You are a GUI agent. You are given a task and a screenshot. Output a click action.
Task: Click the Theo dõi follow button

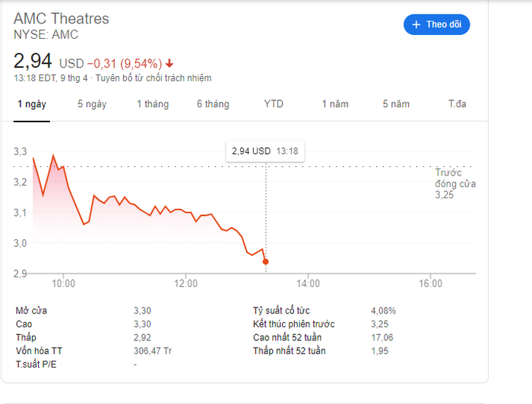(x=437, y=24)
